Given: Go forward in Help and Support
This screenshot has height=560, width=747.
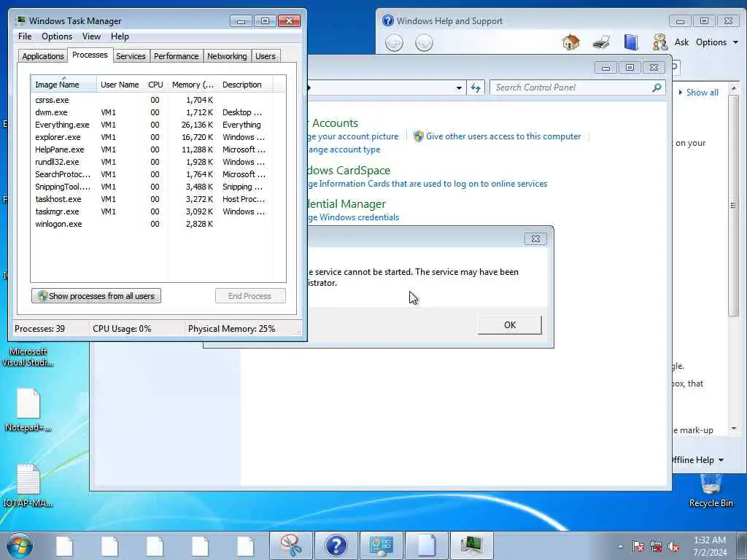Looking at the screenshot, I should pos(424,43).
